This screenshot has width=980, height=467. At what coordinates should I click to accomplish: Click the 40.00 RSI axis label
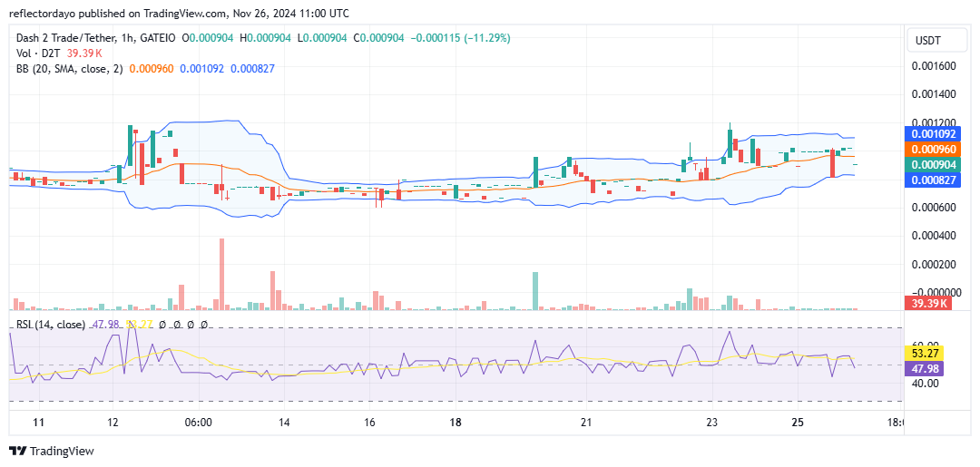pyautogui.click(x=925, y=384)
